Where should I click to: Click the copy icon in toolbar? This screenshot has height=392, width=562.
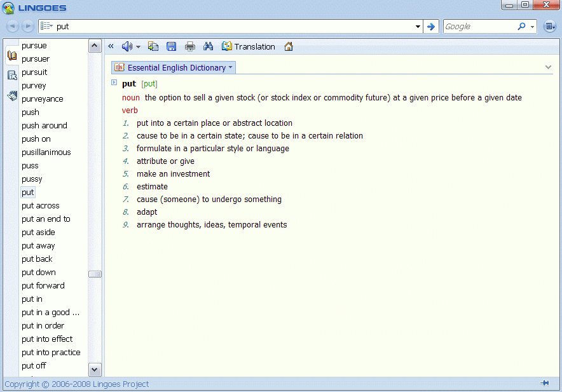[x=153, y=46]
